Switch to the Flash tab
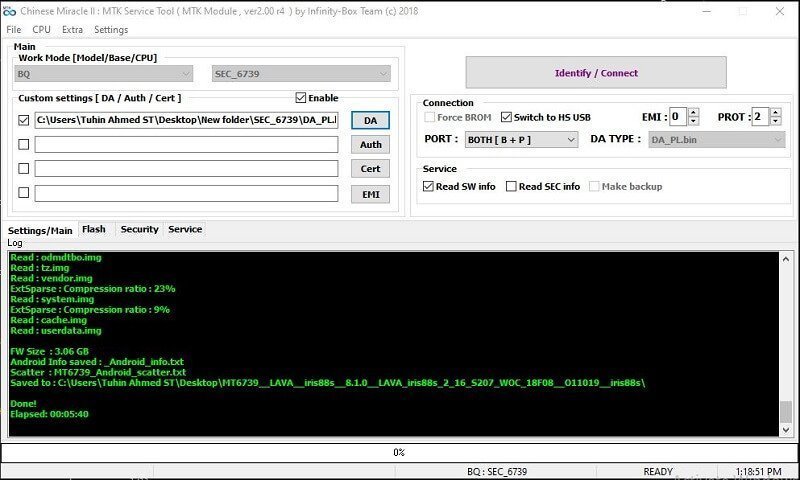The width and height of the screenshot is (800, 480). coord(94,229)
